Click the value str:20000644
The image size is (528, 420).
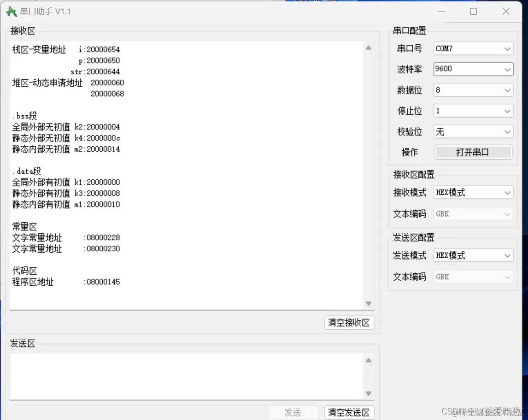[95, 72]
